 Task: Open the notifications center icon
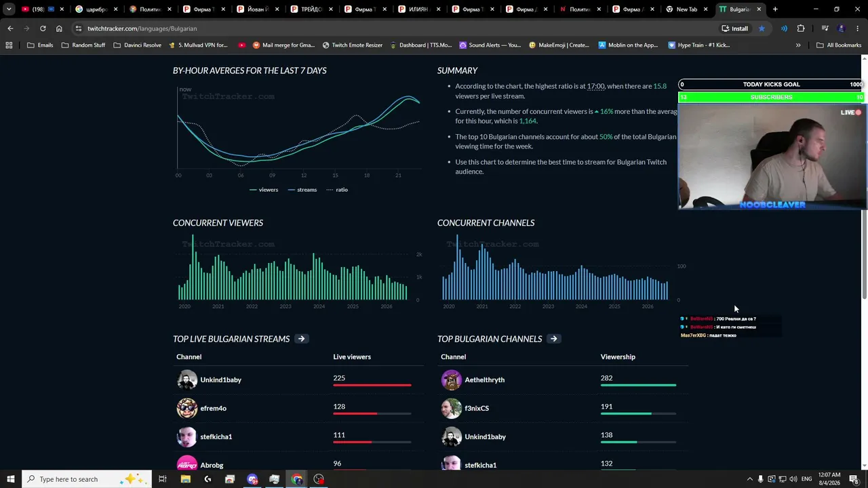click(x=854, y=479)
